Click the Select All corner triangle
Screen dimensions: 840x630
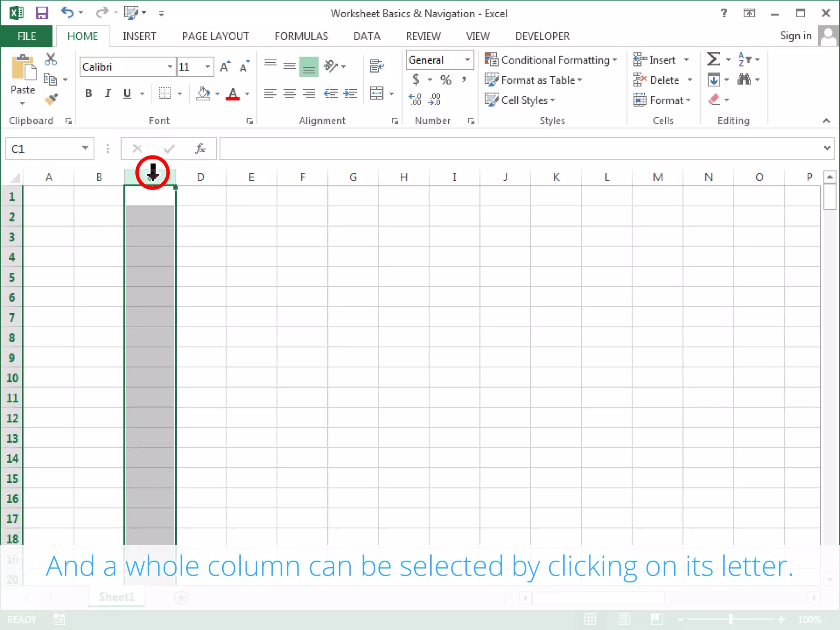point(14,177)
